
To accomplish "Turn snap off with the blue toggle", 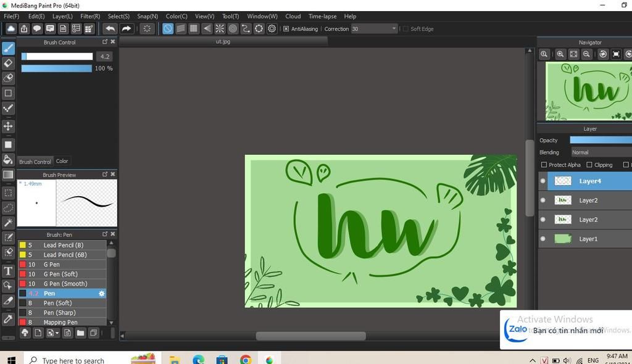I will click(x=168, y=28).
